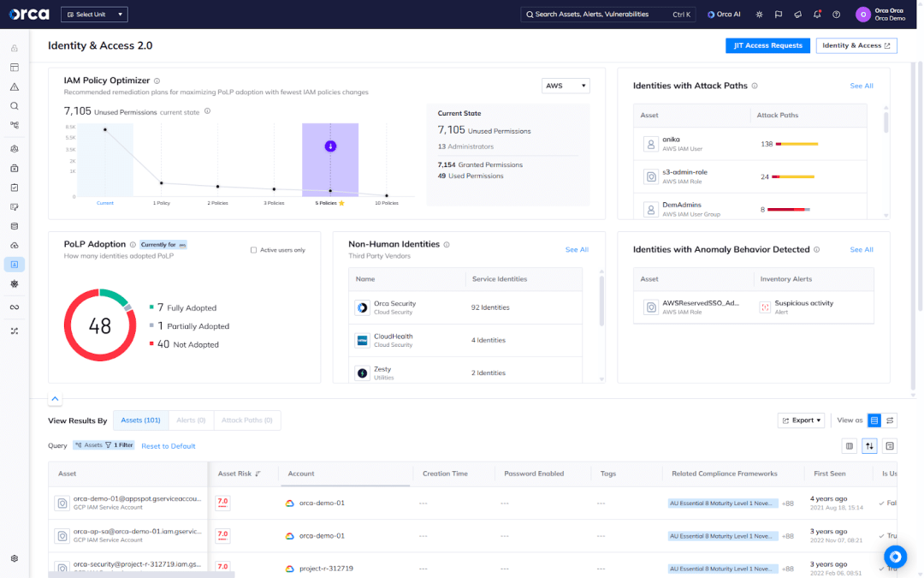Click info icon next to Identities with Attack Paths
The width and height of the screenshot is (924, 578).
755,86
